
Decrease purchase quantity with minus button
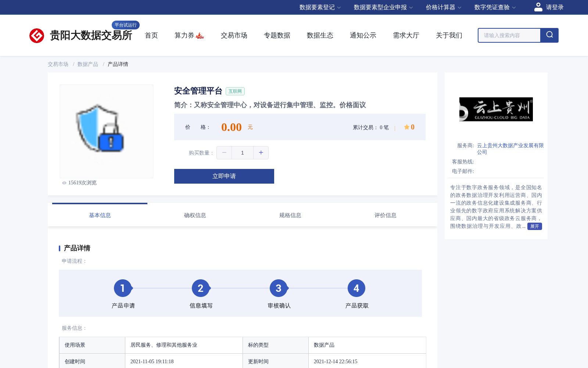[224, 153]
